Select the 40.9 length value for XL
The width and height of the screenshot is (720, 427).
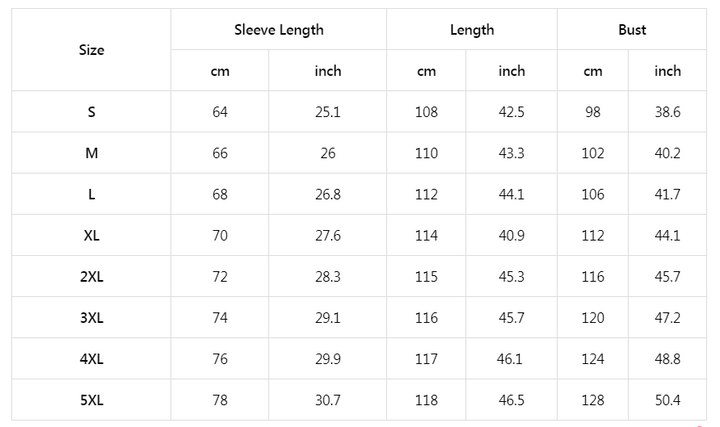coord(511,236)
